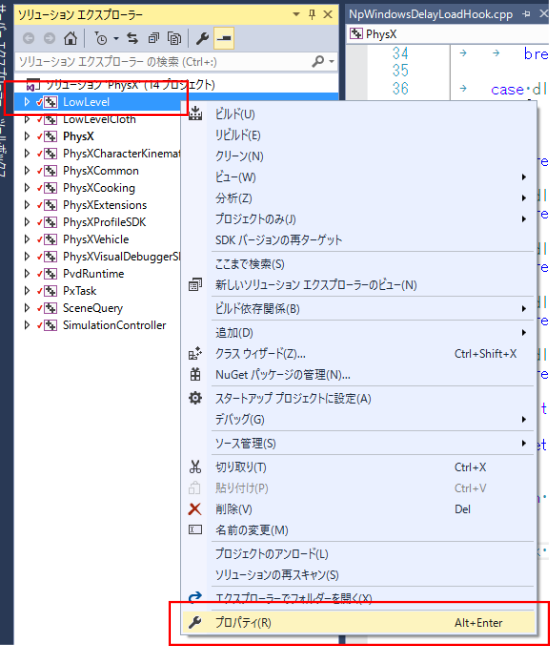
Task: Choose ソリューションの再スキャン(S)
Action: pyautogui.click(x=359, y=575)
